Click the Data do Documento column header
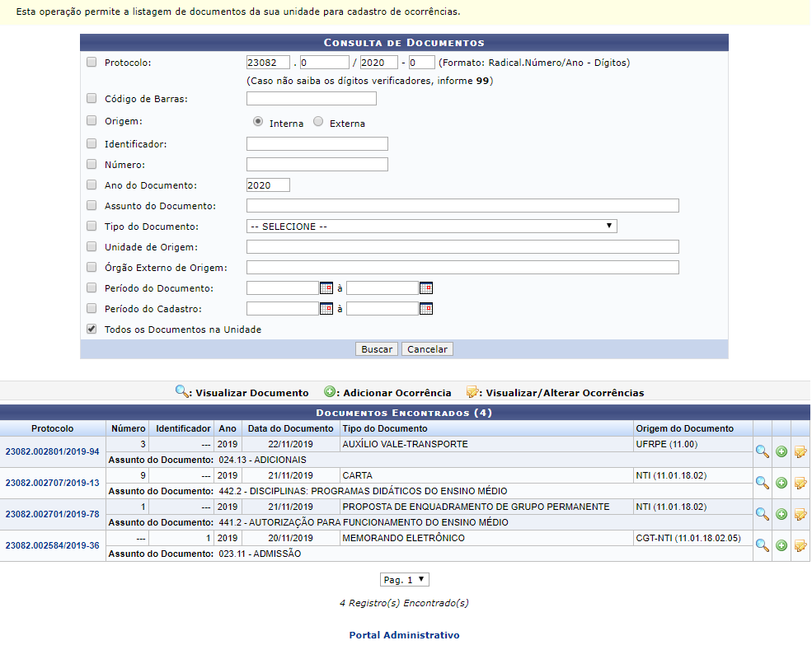This screenshot has width=812, height=645. click(x=290, y=428)
